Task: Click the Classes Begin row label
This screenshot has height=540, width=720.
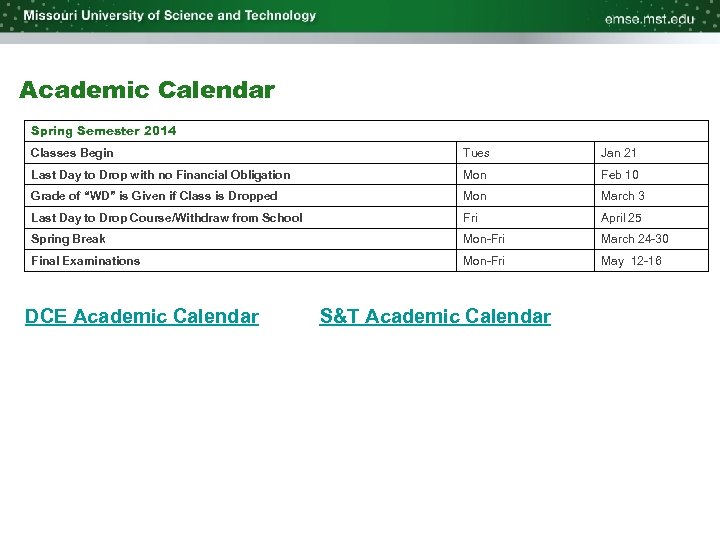Action: [x=72, y=153]
